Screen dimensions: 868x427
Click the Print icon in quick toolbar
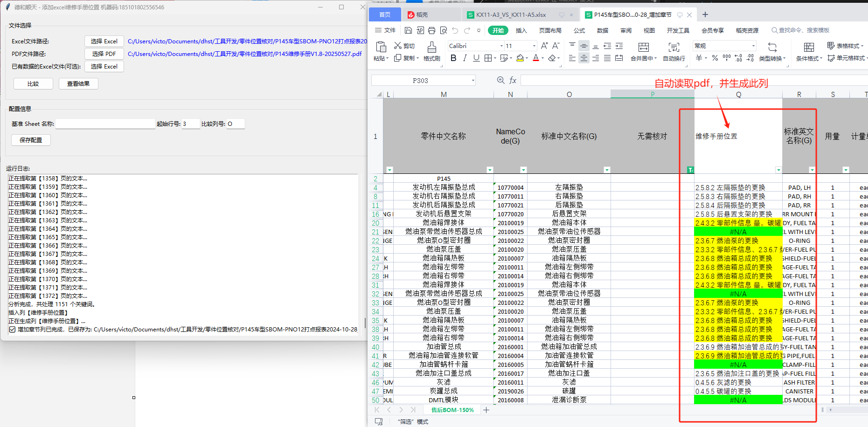pyautogui.click(x=431, y=30)
